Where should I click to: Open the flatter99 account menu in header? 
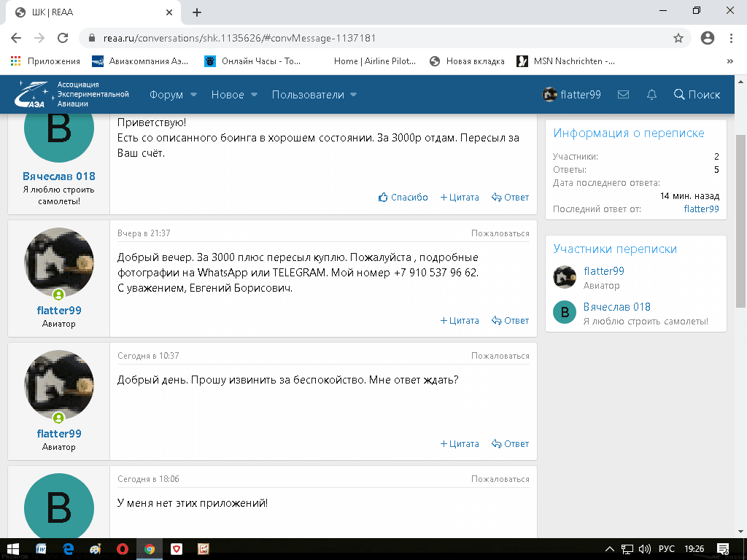point(572,95)
